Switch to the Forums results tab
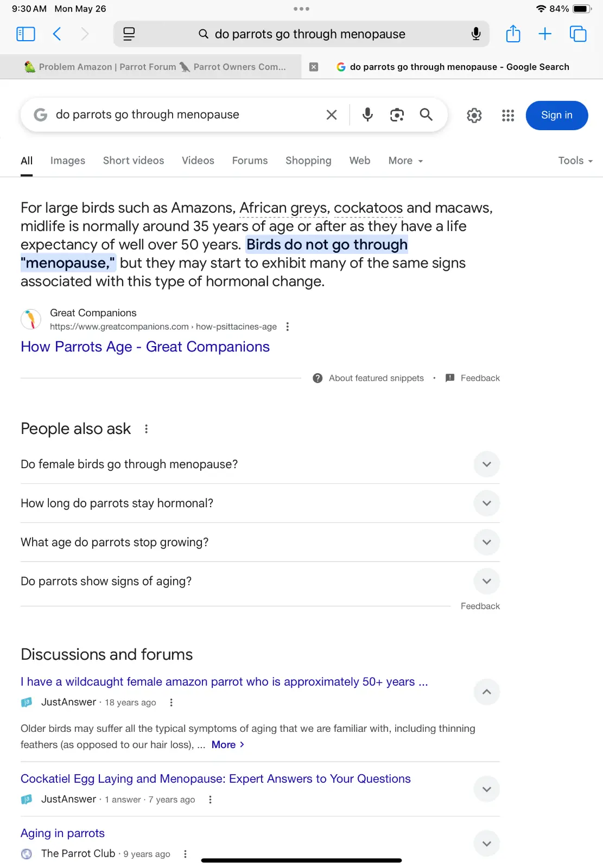The height and width of the screenshot is (868, 603). tap(250, 161)
